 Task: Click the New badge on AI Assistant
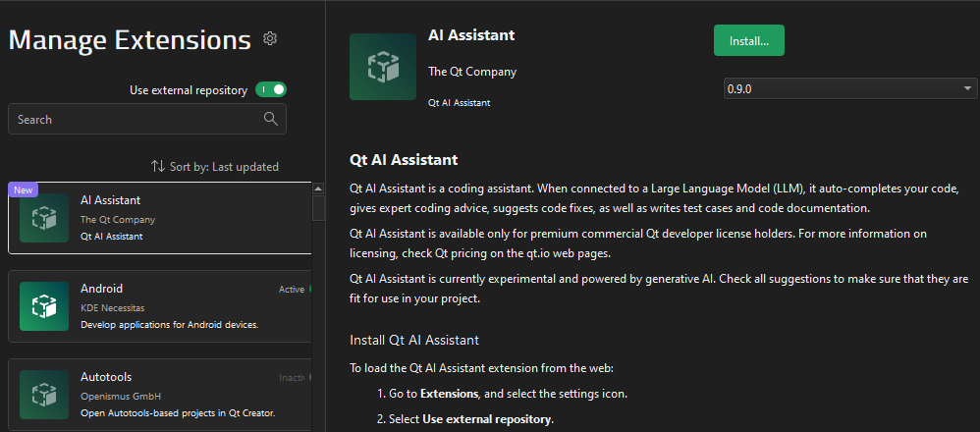(24, 189)
